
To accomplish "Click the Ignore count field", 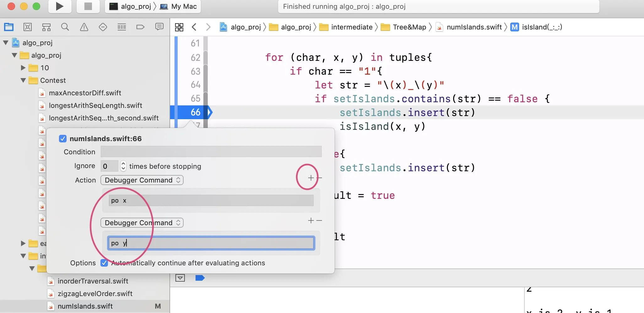I will tap(109, 166).
